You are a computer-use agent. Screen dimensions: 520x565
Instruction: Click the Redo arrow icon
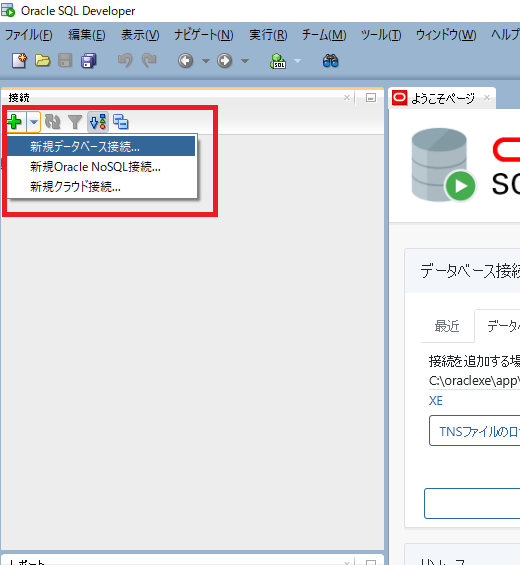pyautogui.click(x=149, y=61)
